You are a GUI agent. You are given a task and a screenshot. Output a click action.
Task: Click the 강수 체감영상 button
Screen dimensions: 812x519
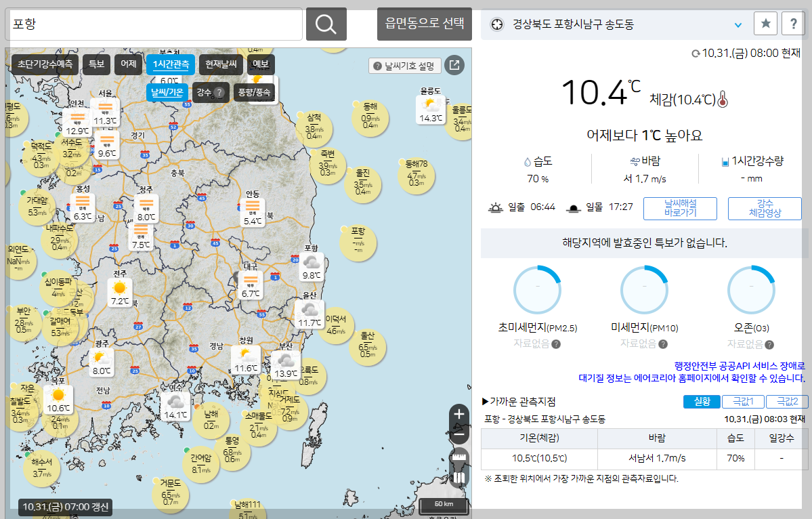765,208
